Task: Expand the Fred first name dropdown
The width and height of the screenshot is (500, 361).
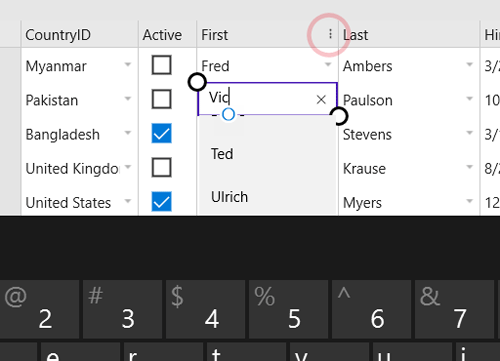Action: (328, 65)
